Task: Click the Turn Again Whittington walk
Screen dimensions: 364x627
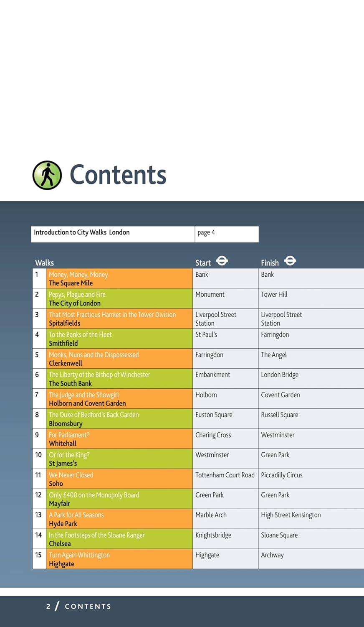Action: (x=79, y=555)
